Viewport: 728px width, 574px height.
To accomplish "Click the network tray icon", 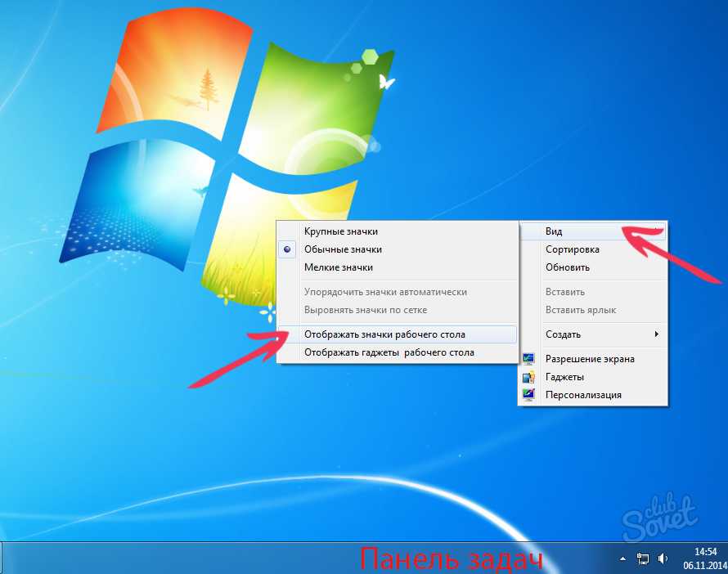I will pyautogui.click(x=643, y=558).
